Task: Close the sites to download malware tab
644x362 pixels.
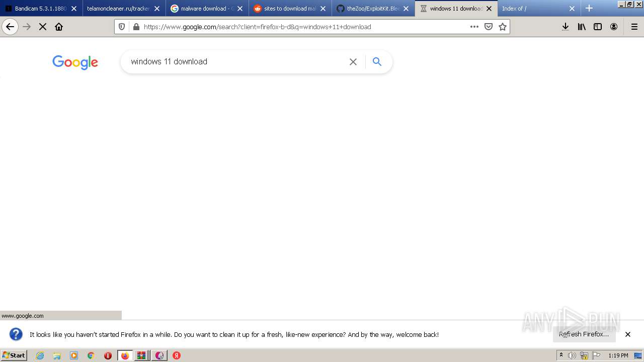Action: [323, 9]
